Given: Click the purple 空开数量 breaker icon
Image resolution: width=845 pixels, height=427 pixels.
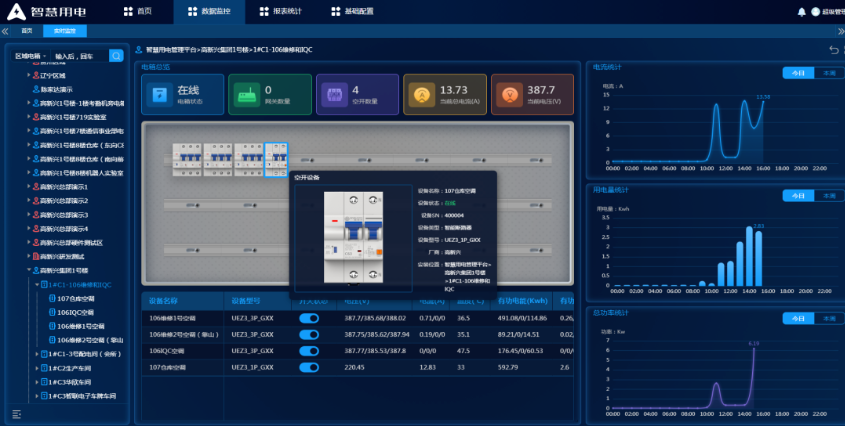Looking at the screenshot, I should [333, 95].
